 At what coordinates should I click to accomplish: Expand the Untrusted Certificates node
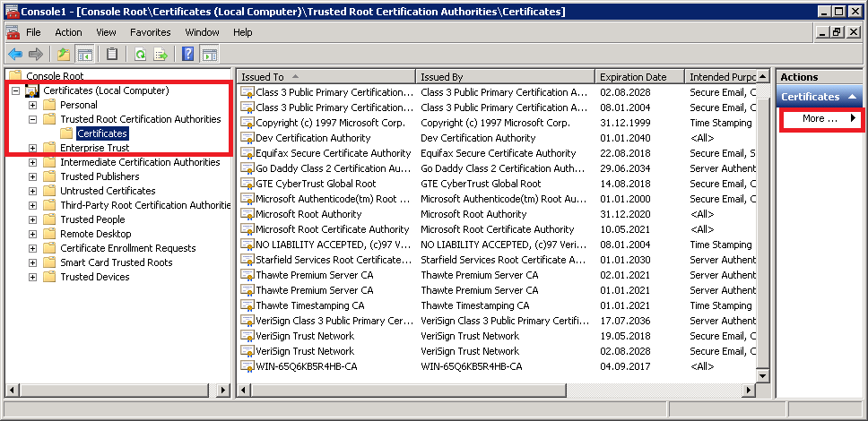pyautogui.click(x=32, y=191)
